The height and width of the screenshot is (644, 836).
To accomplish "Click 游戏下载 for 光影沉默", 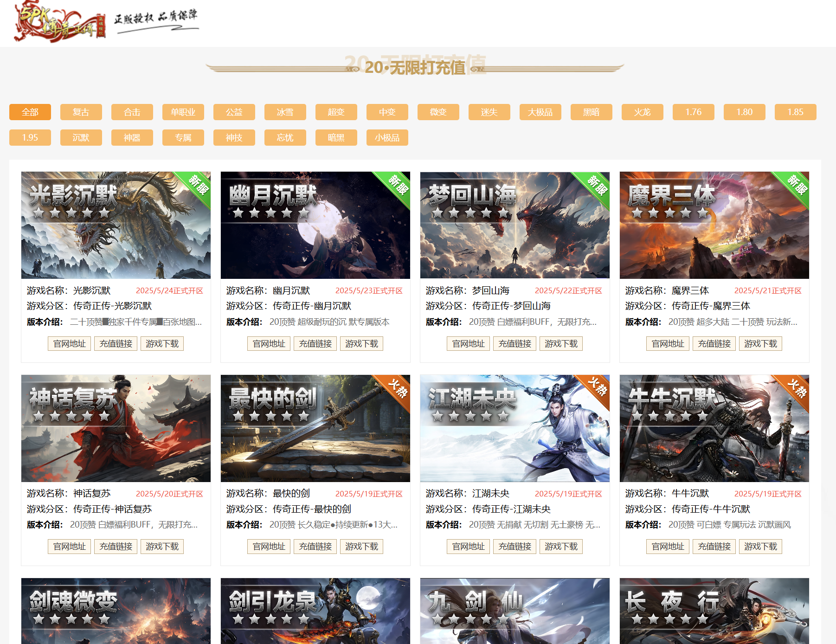I will (x=162, y=344).
